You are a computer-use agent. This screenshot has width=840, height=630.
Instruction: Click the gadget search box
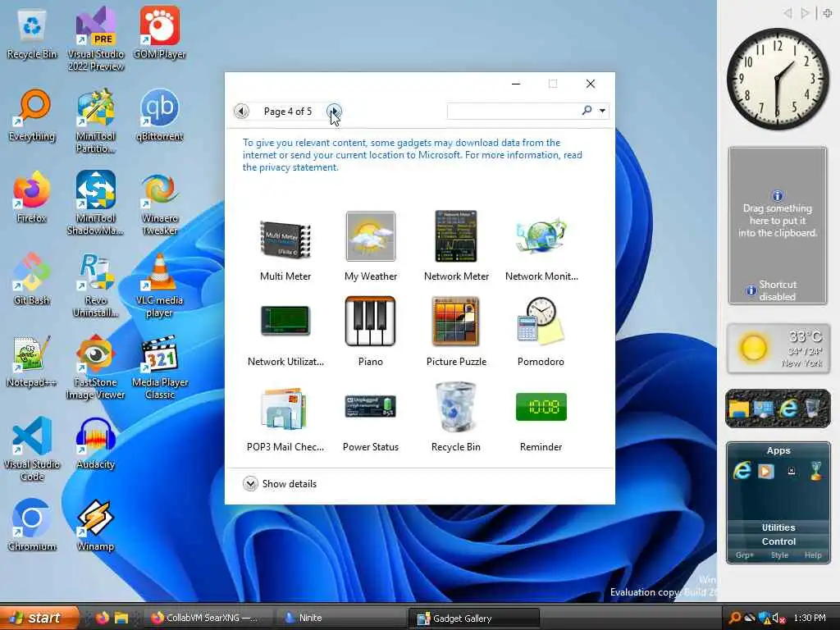[514, 111]
